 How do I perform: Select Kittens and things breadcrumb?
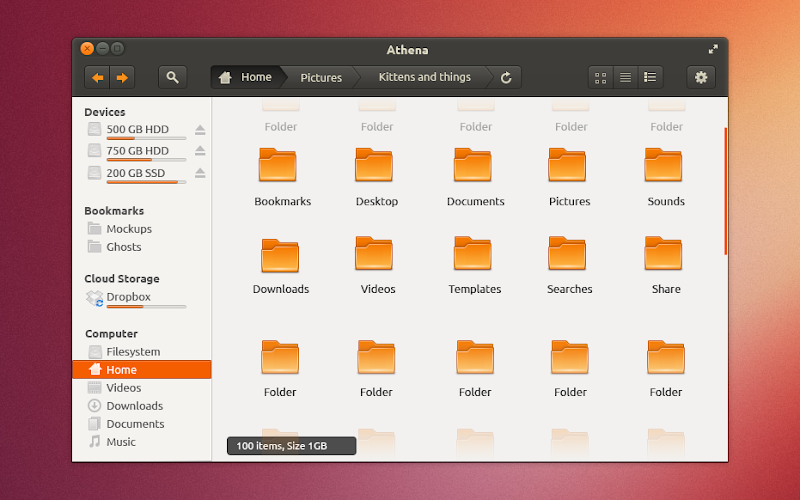(x=425, y=77)
